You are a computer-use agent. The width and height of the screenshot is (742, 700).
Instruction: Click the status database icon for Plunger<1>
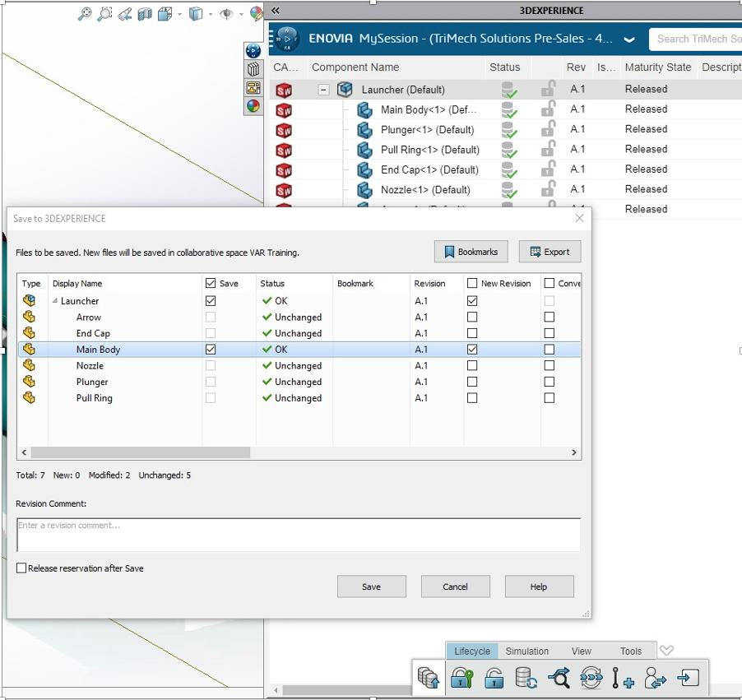point(509,129)
